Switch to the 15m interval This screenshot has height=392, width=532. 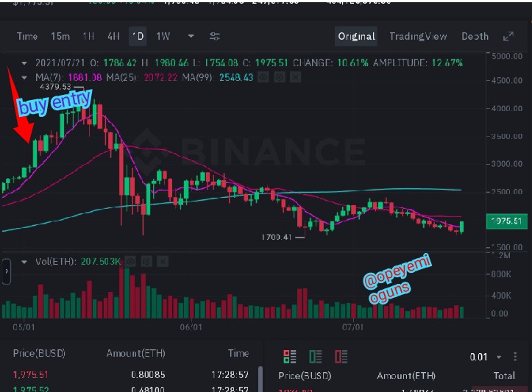point(60,36)
